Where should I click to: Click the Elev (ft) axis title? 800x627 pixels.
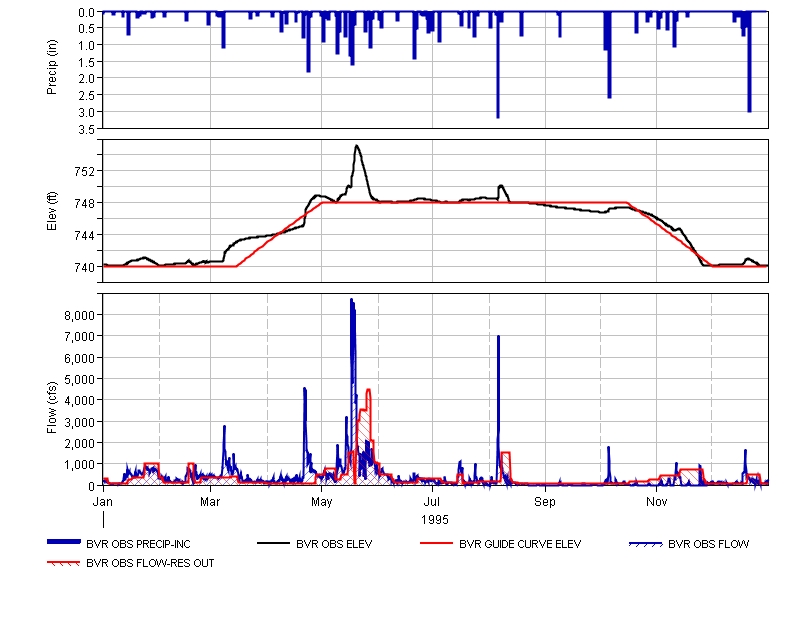pyautogui.click(x=52, y=210)
